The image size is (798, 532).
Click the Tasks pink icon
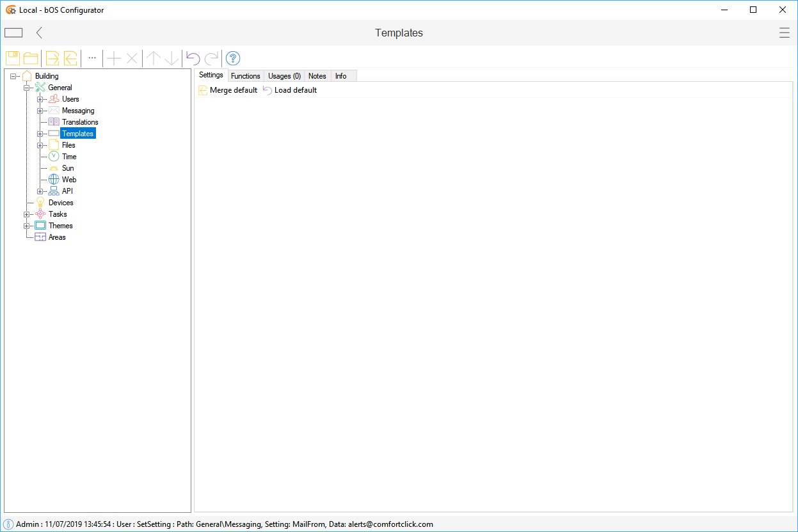pos(40,214)
